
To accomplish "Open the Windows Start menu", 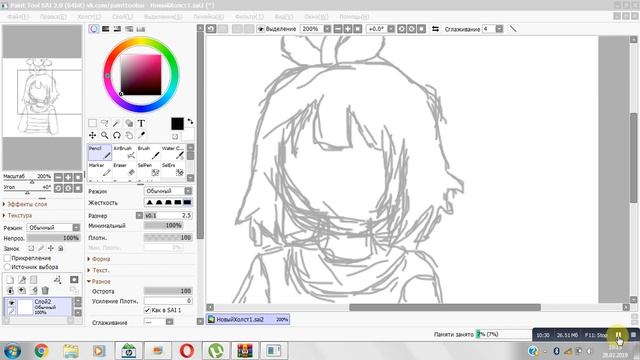I will pyautogui.click(x=12, y=351).
